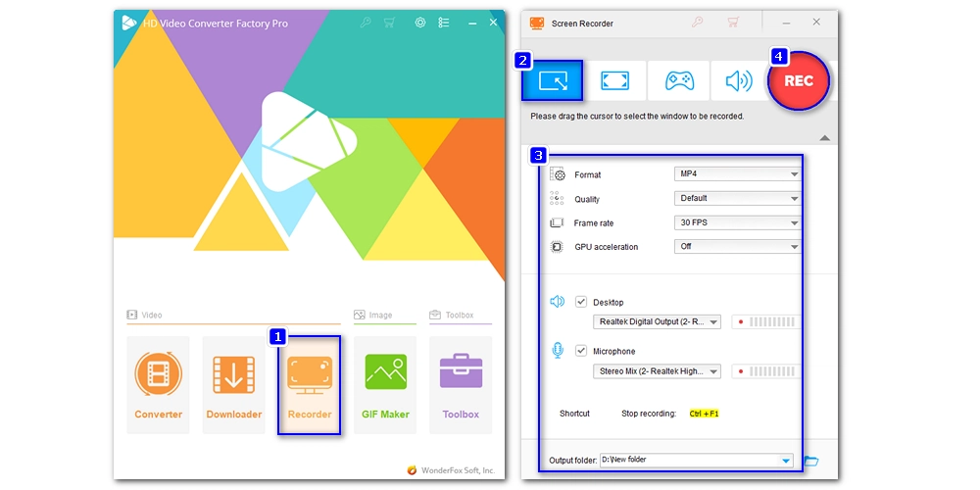Open the Format dropdown showing MP4

pos(738,174)
